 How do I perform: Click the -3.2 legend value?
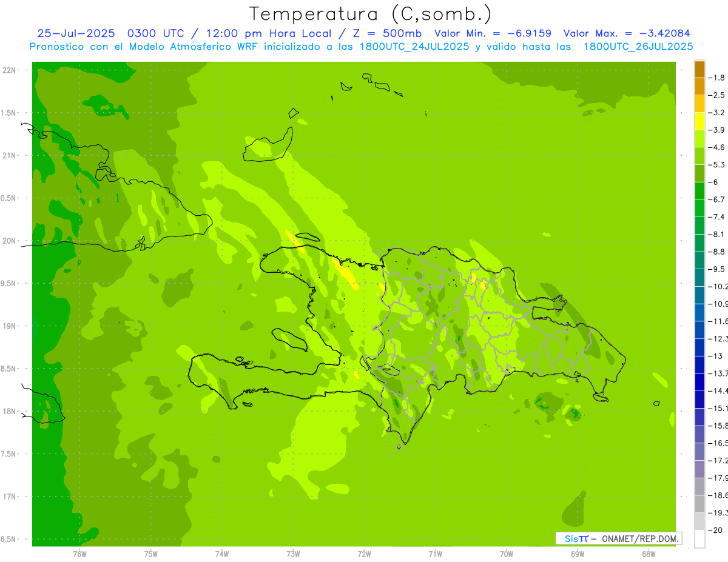tap(716, 113)
